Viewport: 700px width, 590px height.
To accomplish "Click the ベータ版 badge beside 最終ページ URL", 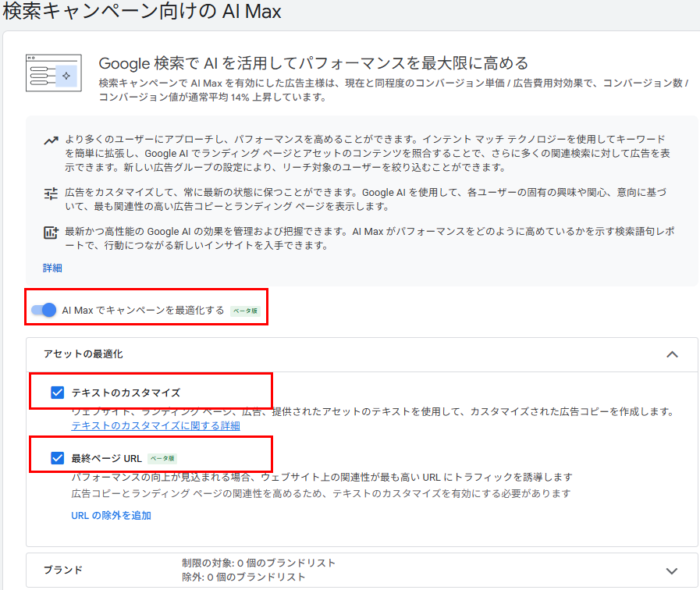I will [162, 458].
